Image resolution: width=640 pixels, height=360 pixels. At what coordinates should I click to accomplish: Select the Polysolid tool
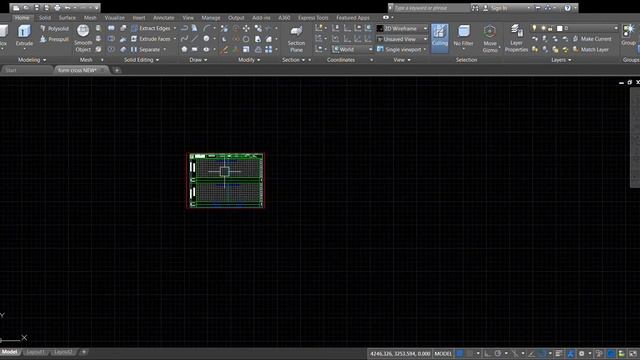(x=55, y=29)
